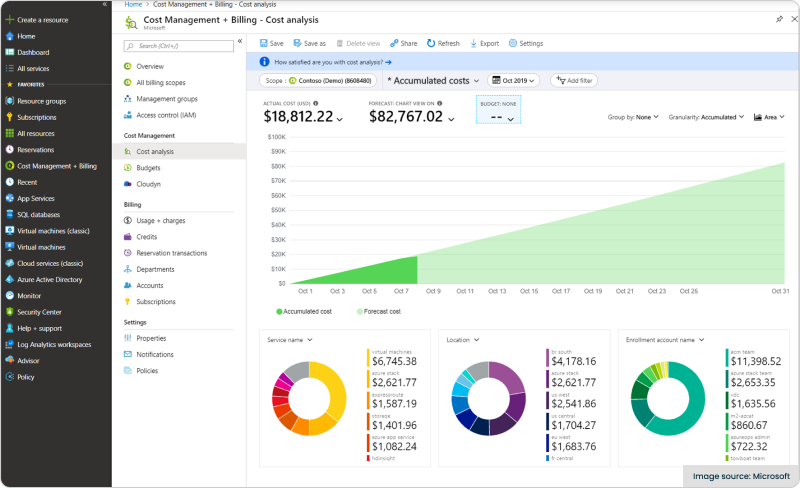The width and height of the screenshot is (800, 488).
Task: Click Save as in toolbar
Action: (309, 43)
